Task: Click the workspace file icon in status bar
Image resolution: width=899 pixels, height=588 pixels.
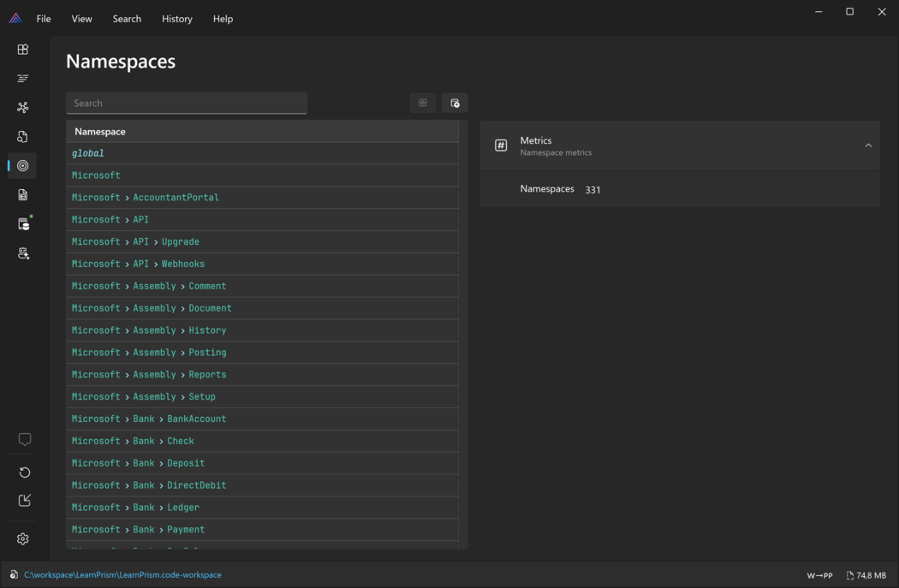Action: [14, 574]
